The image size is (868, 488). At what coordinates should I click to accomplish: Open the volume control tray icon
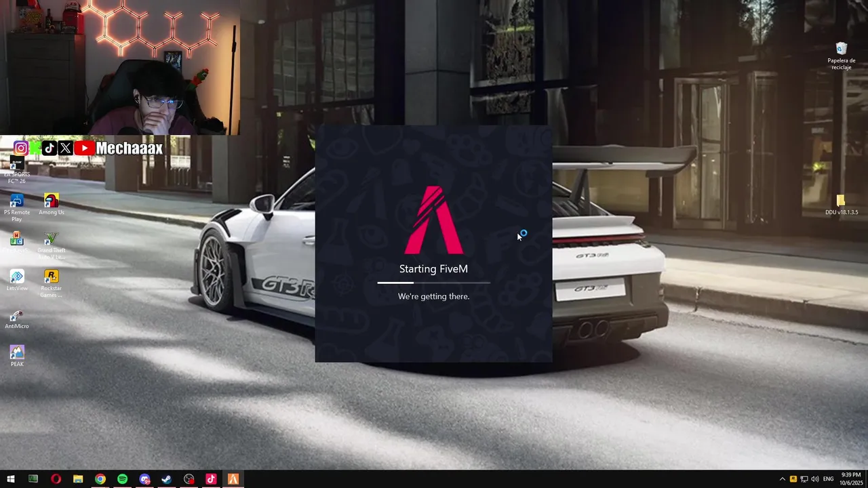point(814,479)
